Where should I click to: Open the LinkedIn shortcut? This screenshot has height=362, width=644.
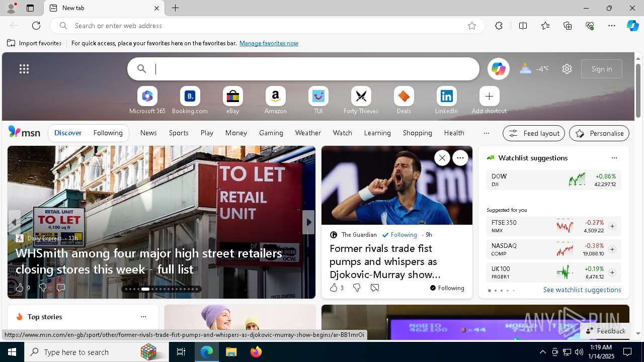446,101
